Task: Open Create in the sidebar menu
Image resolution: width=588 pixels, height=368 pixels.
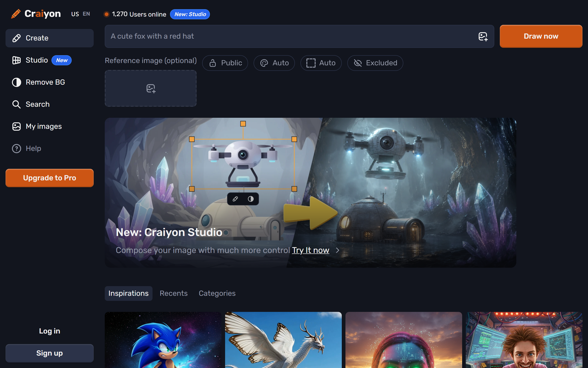Action: click(50, 38)
